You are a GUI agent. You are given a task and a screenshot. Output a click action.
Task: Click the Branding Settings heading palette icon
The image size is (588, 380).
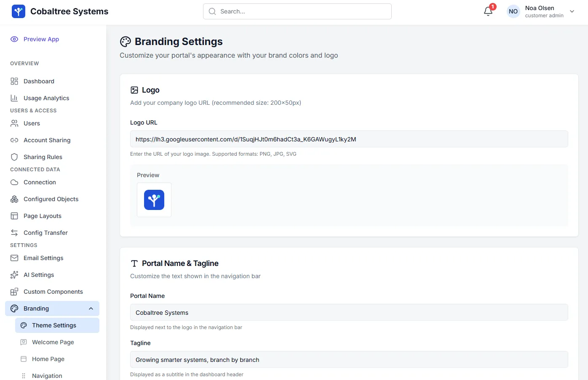click(x=126, y=42)
